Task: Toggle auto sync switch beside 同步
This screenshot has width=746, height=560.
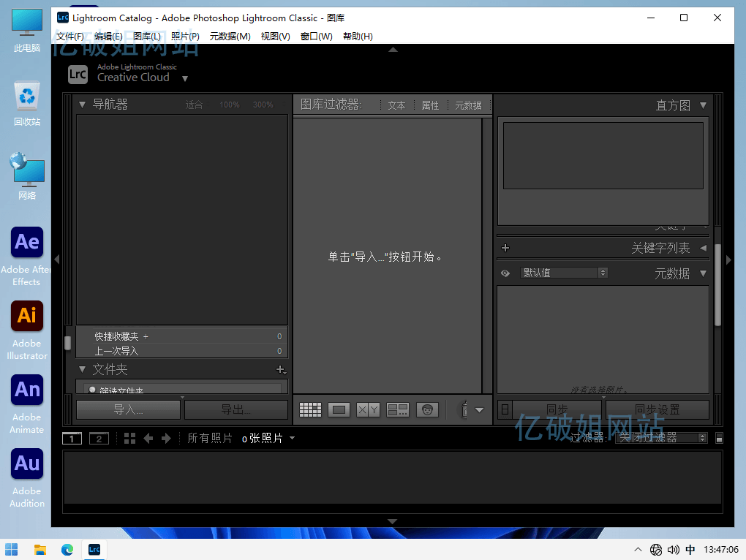Action: (x=505, y=409)
